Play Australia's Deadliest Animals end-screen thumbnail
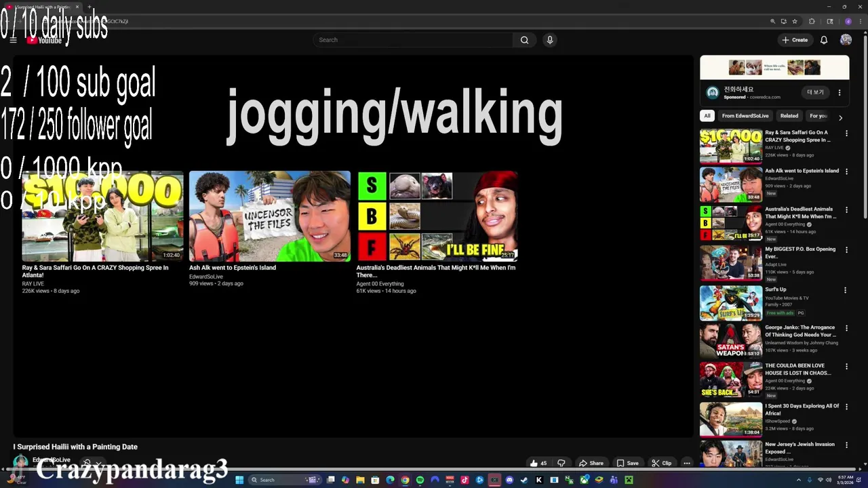 [x=437, y=216]
